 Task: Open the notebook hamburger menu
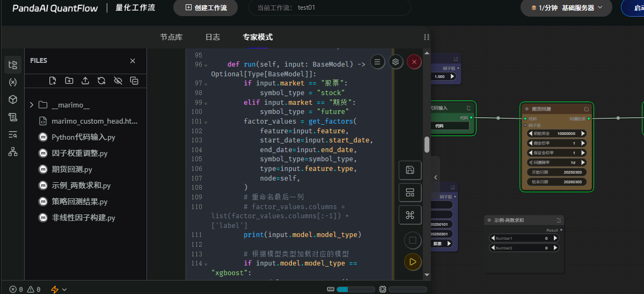[x=377, y=62]
